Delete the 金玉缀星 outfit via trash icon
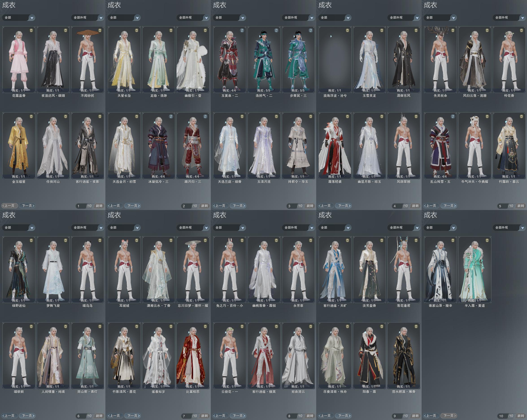This screenshot has width=527, height=420. [31, 117]
